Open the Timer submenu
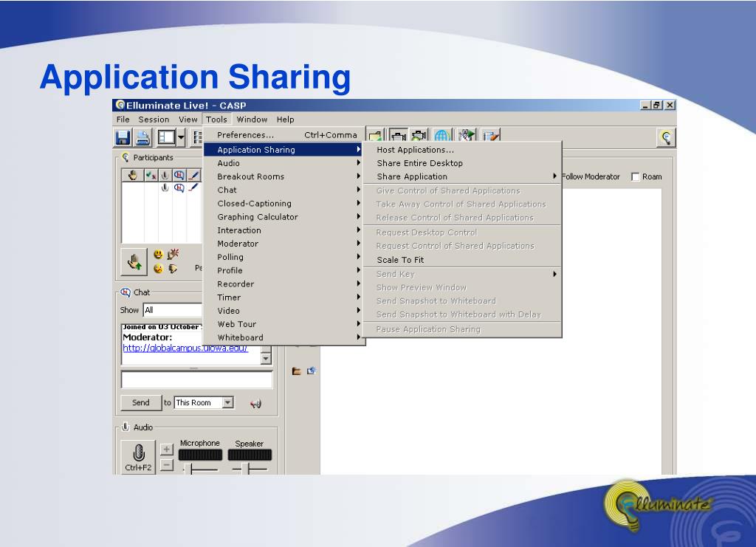This screenshot has height=547, width=756. pyautogui.click(x=284, y=297)
